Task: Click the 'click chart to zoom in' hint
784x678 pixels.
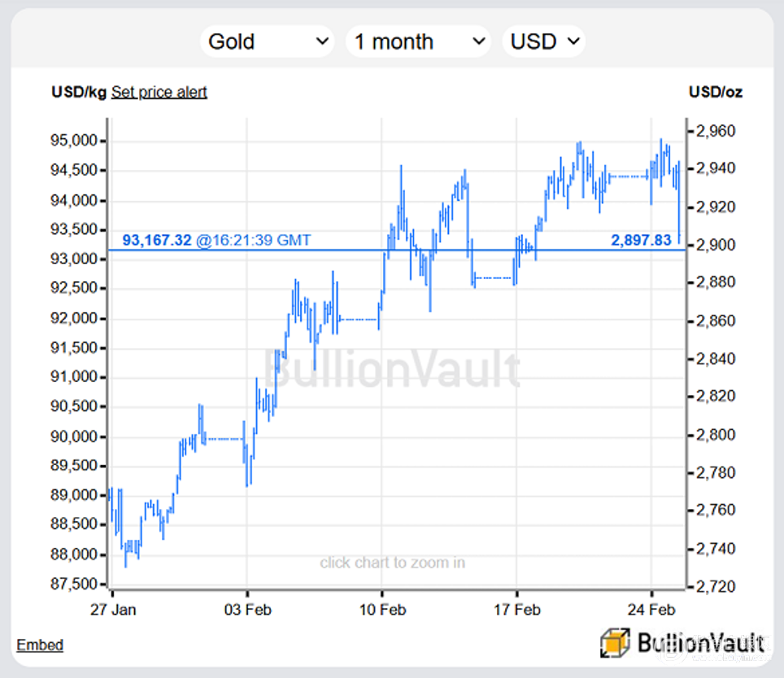Action: point(393,563)
